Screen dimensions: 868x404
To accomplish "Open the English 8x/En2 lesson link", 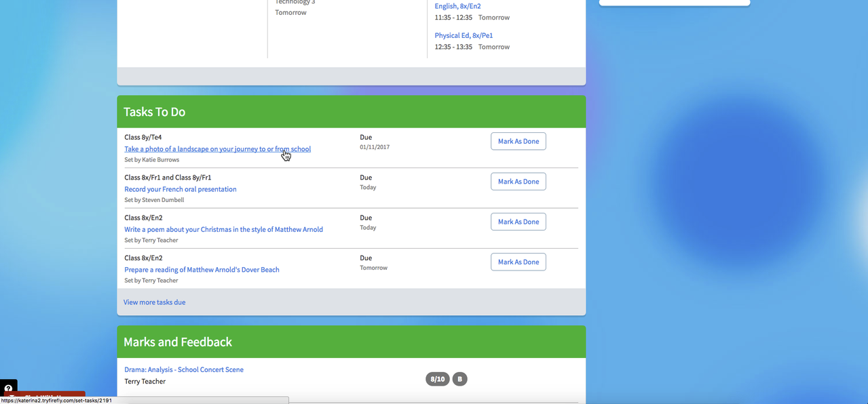I will coord(457,5).
